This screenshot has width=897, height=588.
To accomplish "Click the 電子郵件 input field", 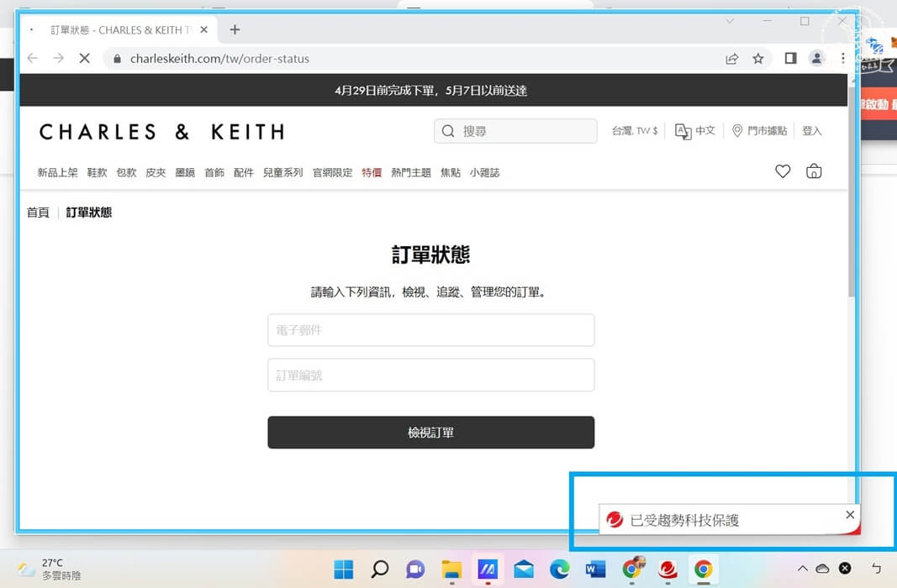I will 430,330.
